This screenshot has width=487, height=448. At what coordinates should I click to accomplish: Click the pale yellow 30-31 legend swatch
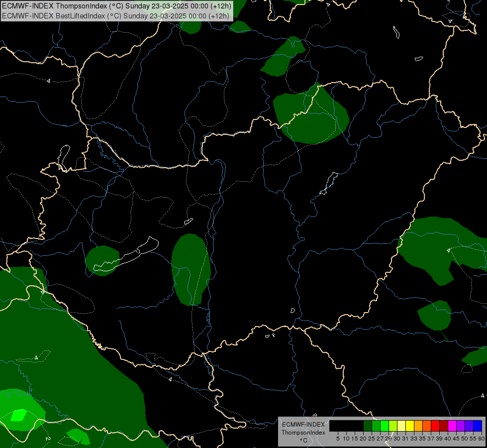(x=401, y=426)
